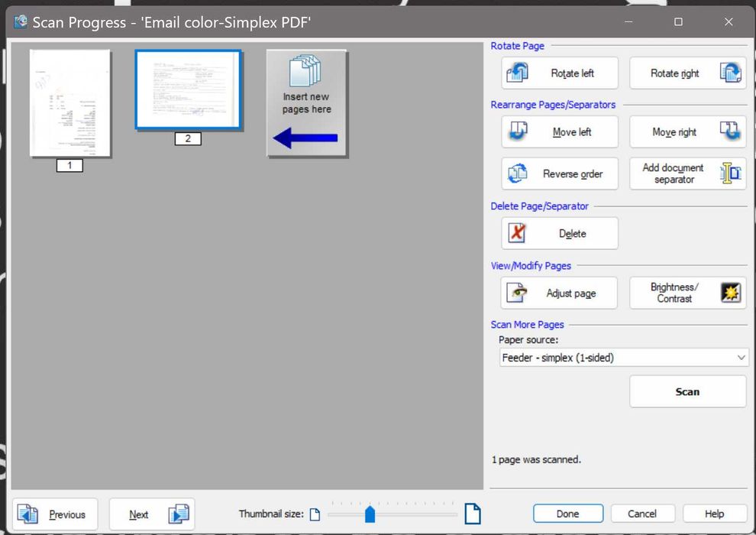Click the Previous page arrow icon
Image resolution: width=756 pixels, height=535 pixels.
(x=27, y=514)
